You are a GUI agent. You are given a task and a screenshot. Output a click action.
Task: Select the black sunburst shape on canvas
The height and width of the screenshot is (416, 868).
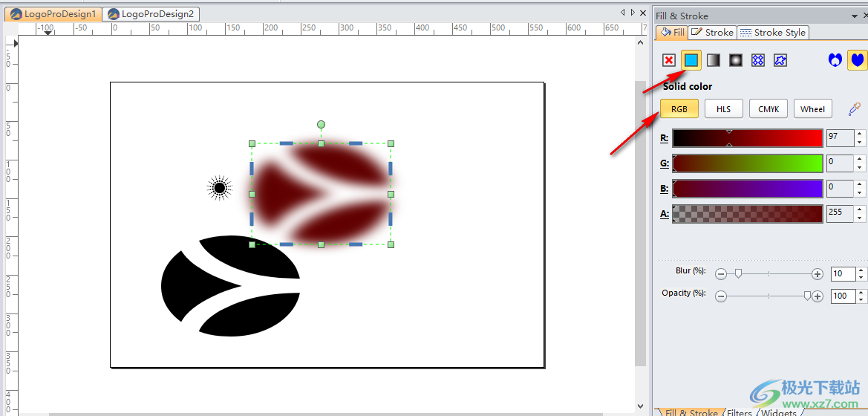coord(219,189)
